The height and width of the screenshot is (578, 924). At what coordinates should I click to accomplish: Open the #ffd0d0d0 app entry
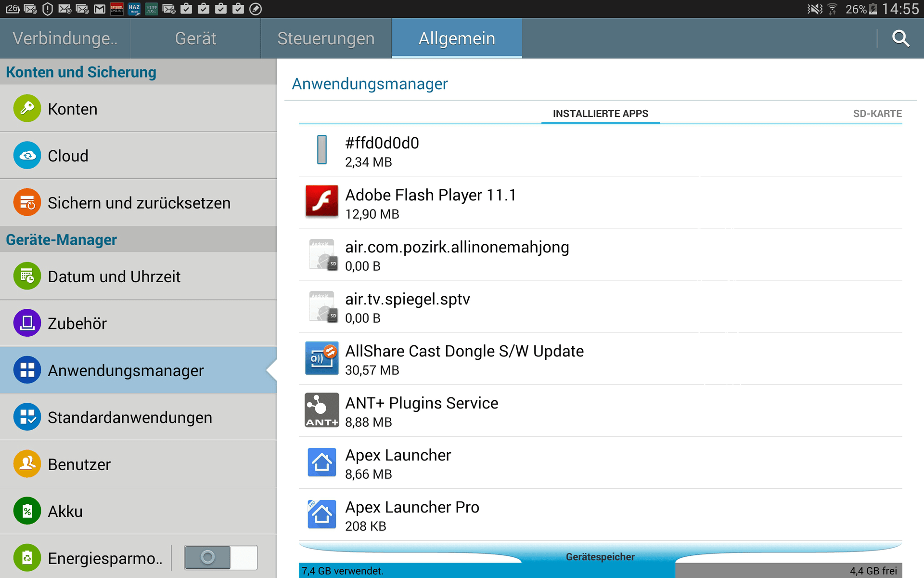pos(600,150)
